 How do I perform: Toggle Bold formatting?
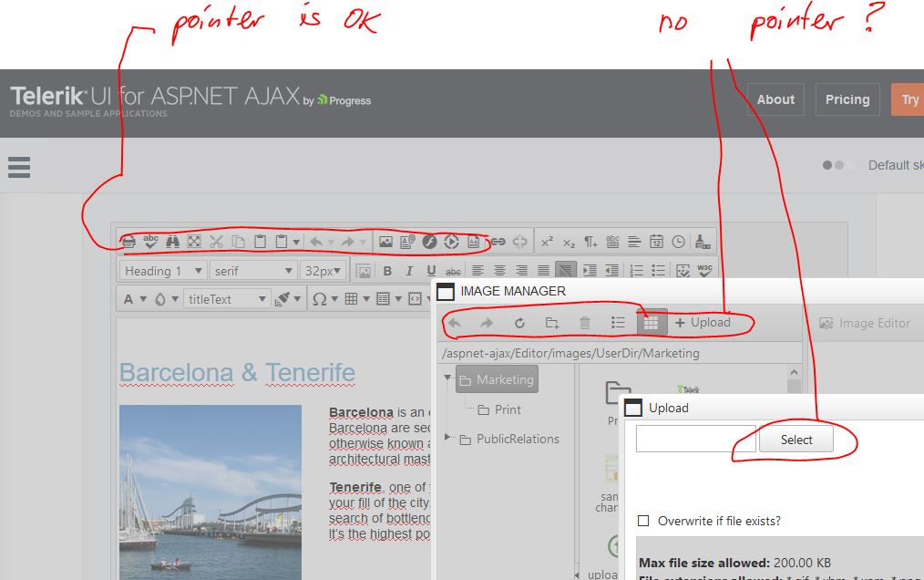tap(387, 271)
